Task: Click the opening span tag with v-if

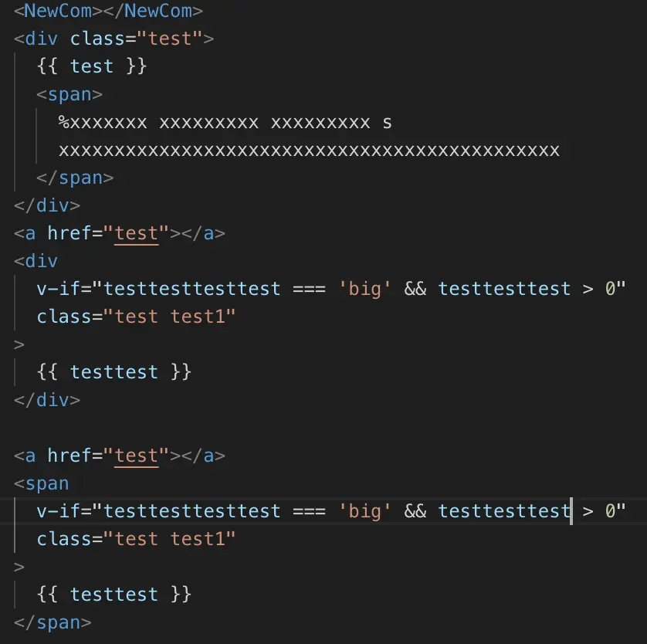Action: click(41, 483)
